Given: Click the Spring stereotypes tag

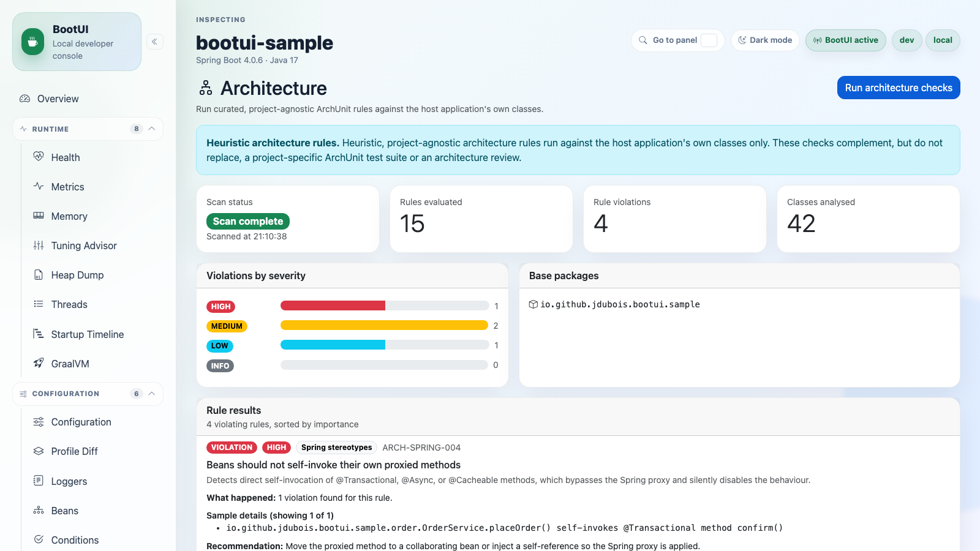Looking at the screenshot, I should click(x=336, y=448).
